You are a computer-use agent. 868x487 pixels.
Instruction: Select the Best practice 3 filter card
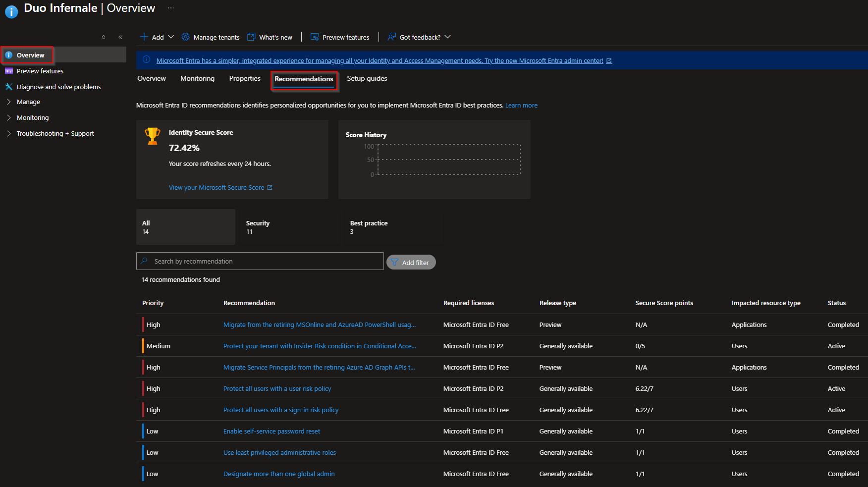[x=393, y=227]
